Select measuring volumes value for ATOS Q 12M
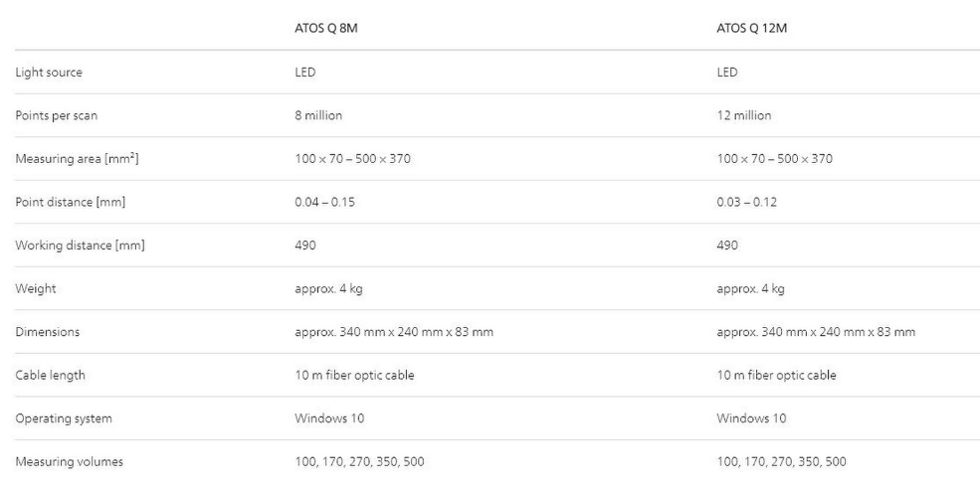The image size is (980, 495). (782, 461)
